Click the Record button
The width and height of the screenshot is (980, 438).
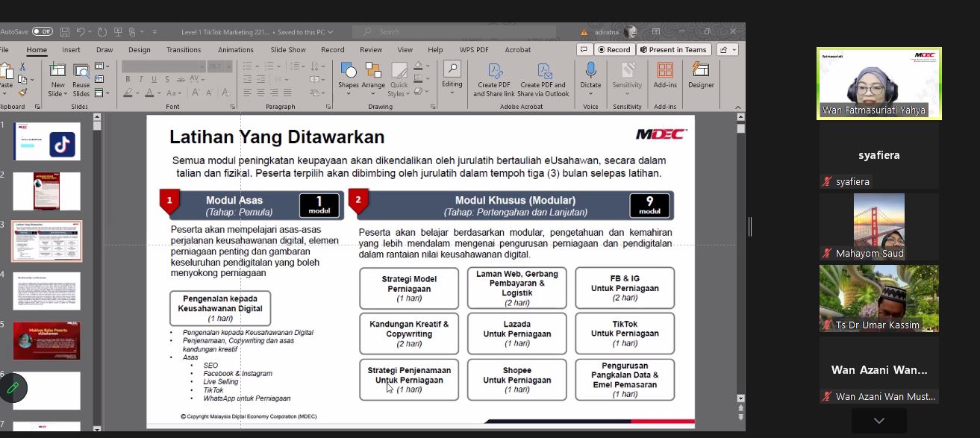point(614,50)
